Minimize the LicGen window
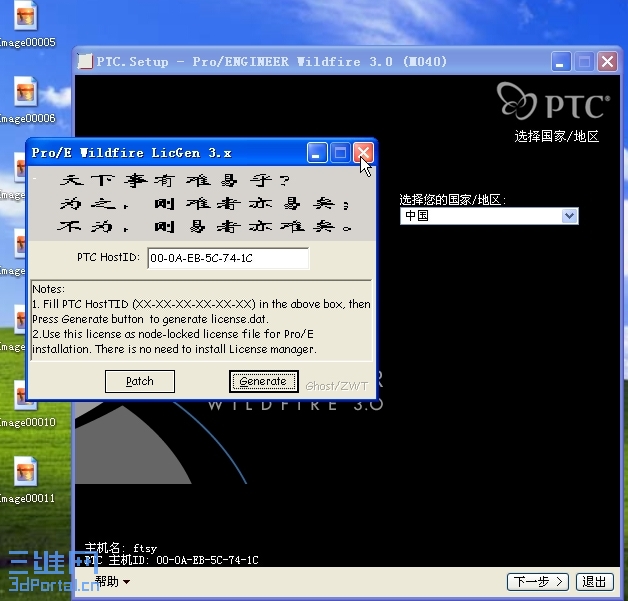628x601 pixels. 317,153
